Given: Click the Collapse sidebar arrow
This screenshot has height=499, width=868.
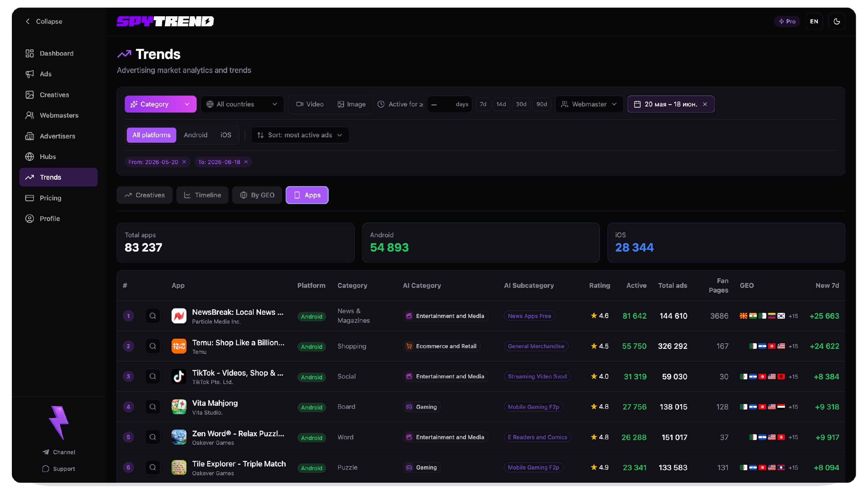Looking at the screenshot, I should click(x=28, y=21).
